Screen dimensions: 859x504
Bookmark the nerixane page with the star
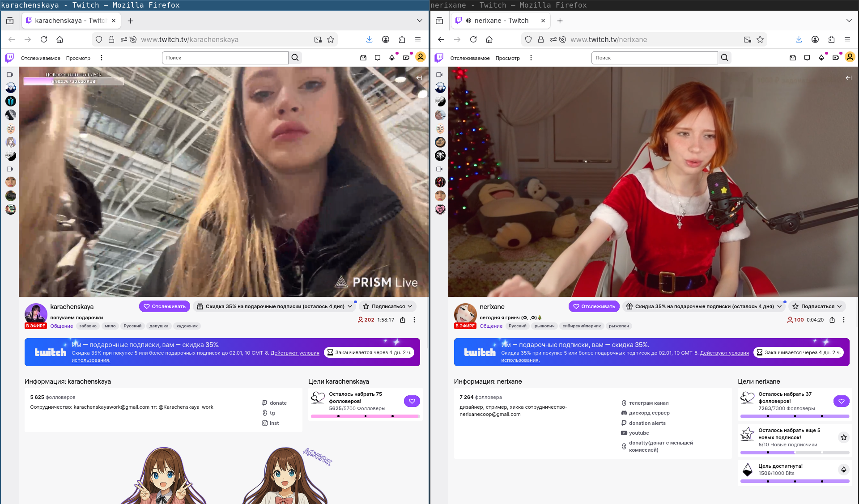click(x=760, y=39)
